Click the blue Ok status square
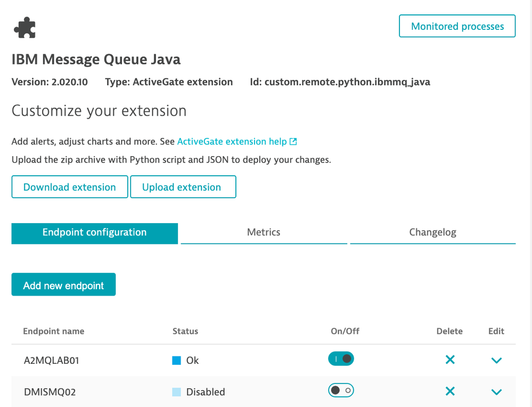 coord(177,361)
